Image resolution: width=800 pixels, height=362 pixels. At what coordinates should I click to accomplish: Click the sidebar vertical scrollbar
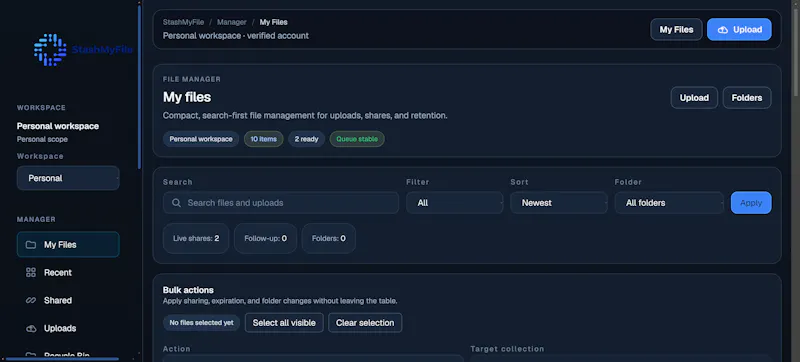(x=139, y=87)
